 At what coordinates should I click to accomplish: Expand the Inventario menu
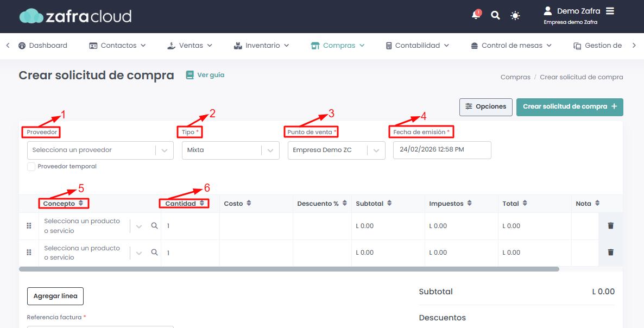(262, 46)
